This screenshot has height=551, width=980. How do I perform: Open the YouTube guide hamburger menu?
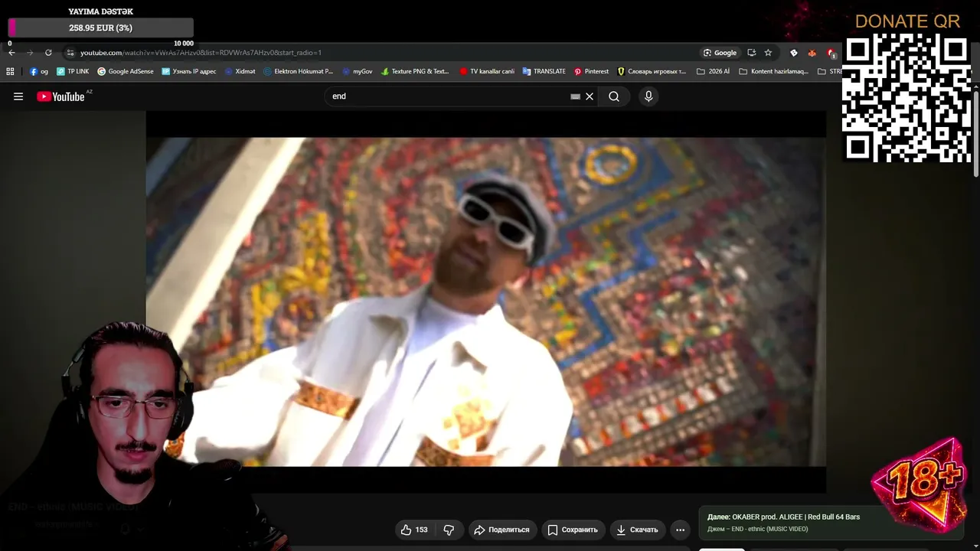tap(18, 96)
